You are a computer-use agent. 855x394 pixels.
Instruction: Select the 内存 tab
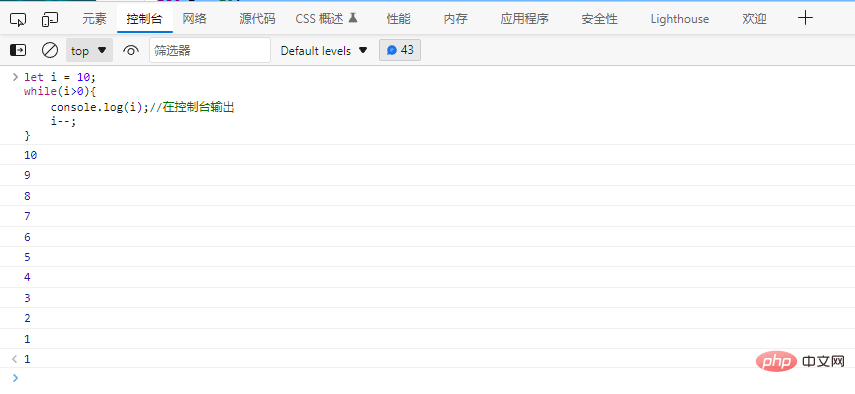click(455, 19)
